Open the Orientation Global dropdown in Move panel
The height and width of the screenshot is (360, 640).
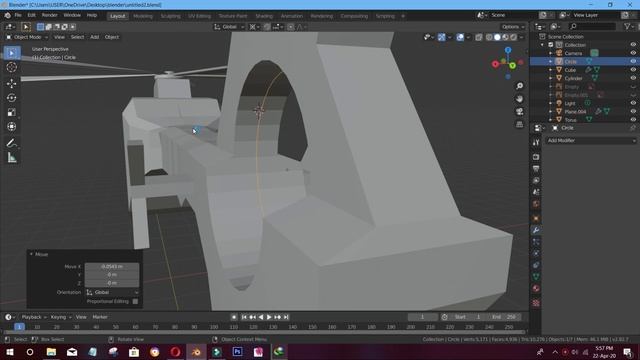pyautogui.click(x=112, y=292)
